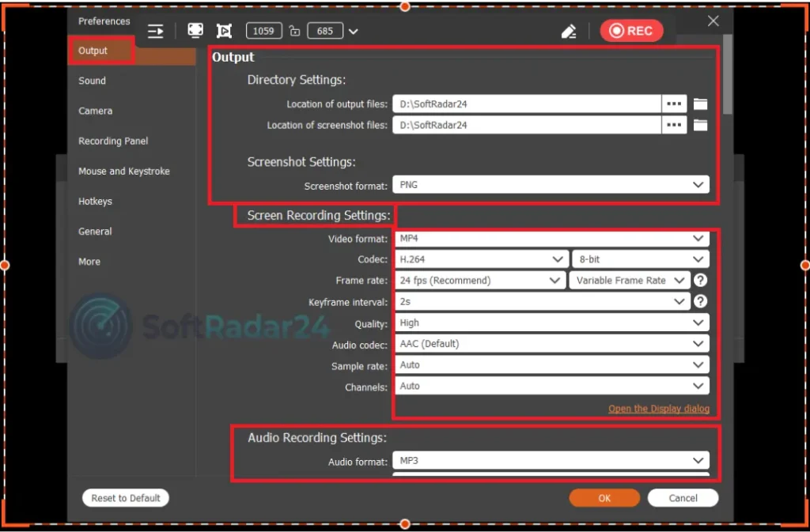This screenshot has width=810, height=532.
Task: Click the help icon beside Variable Frame Rate
Action: coord(700,280)
